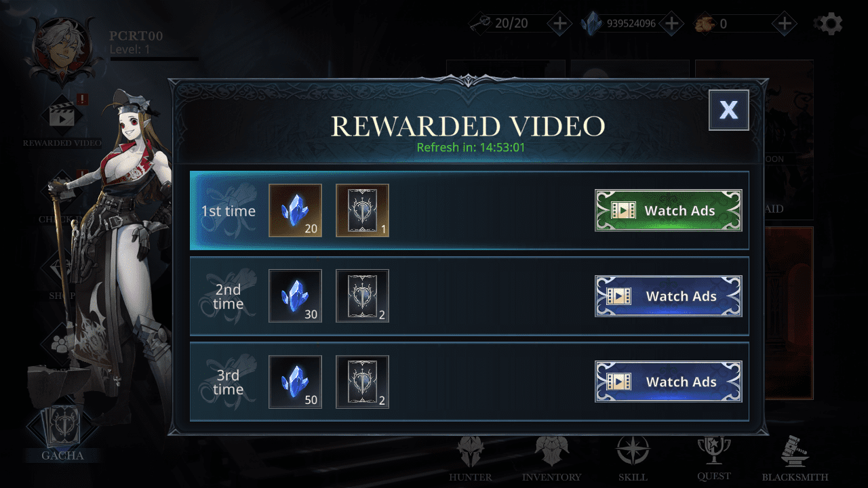Watch Ads for the 1st time reward
Image resolution: width=868 pixels, height=488 pixels.
668,211
